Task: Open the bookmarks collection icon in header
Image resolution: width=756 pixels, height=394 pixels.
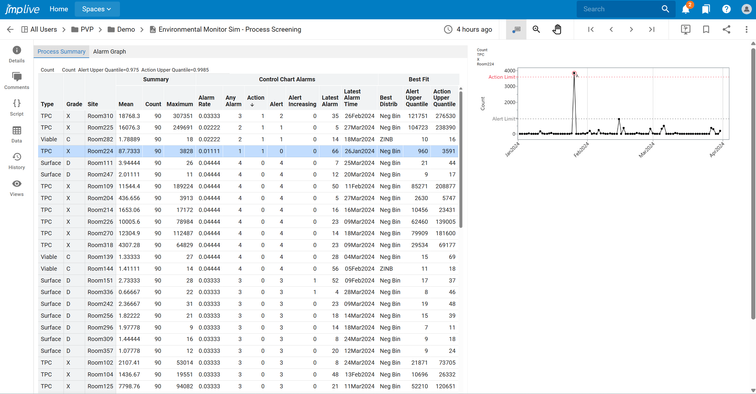Action: (706, 9)
